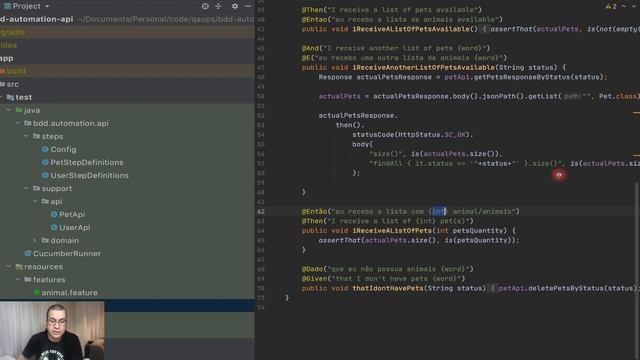Open PetStepDefinitions class
640x360 pixels.
pos(87,162)
